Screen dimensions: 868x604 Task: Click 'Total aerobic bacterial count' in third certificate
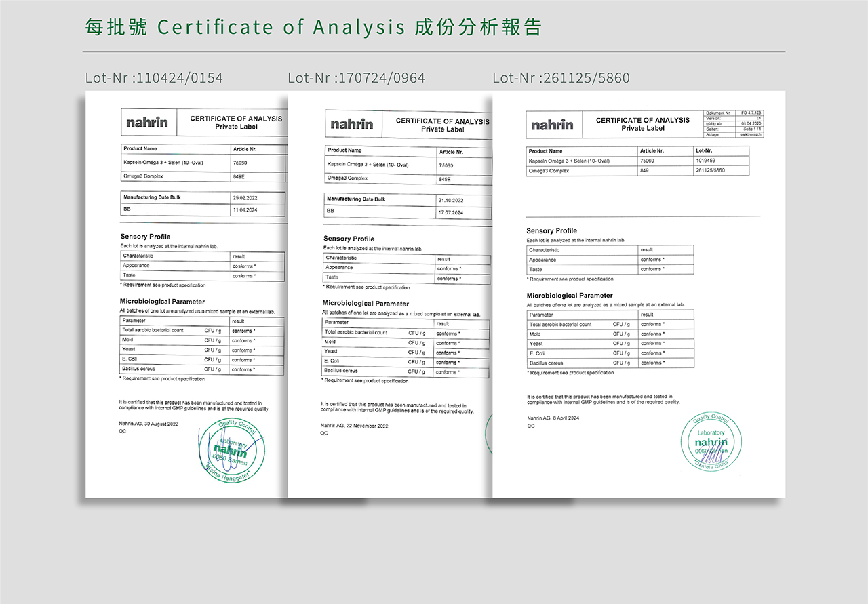tap(561, 325)
